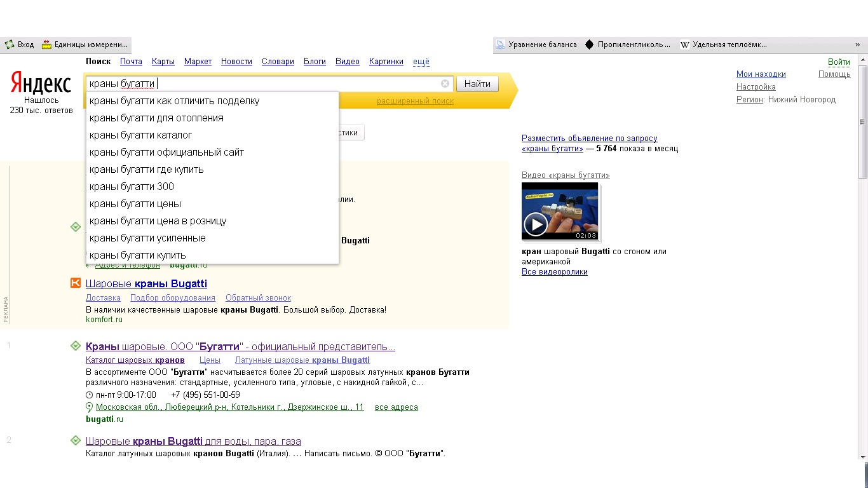
Task: Click the orange K icon beside komfort.ru result
Action: pyautogui.click(x=76, y=283)
